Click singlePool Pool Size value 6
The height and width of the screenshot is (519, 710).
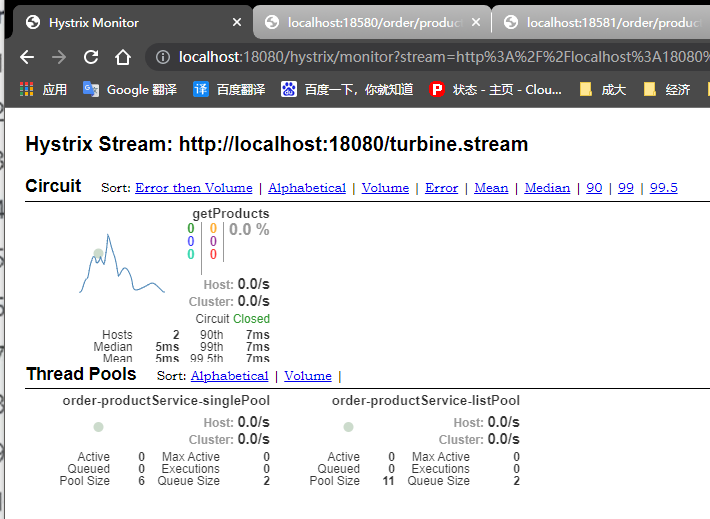point(141,481)
